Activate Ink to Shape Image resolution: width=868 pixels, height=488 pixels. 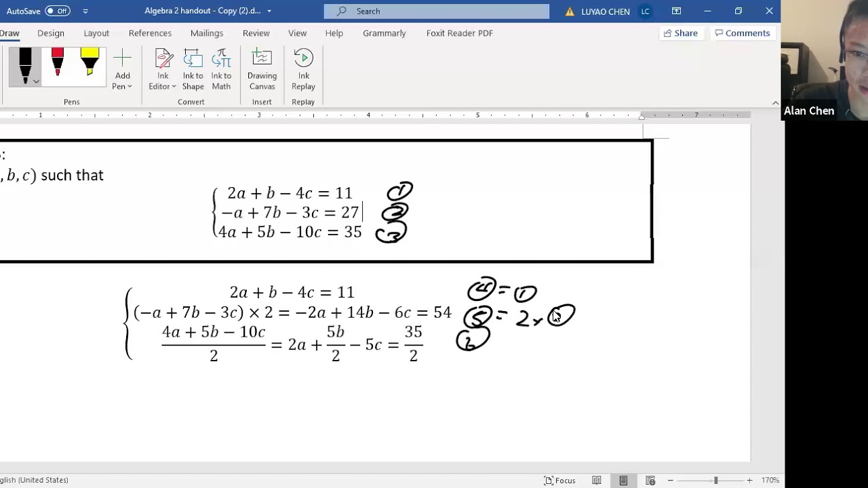coord(193,69)
